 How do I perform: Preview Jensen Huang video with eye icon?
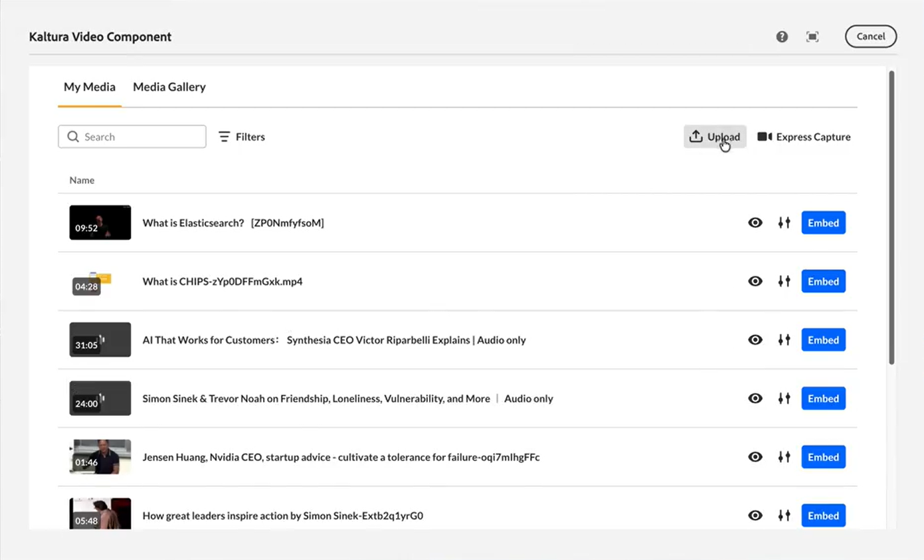coord(755,457)
